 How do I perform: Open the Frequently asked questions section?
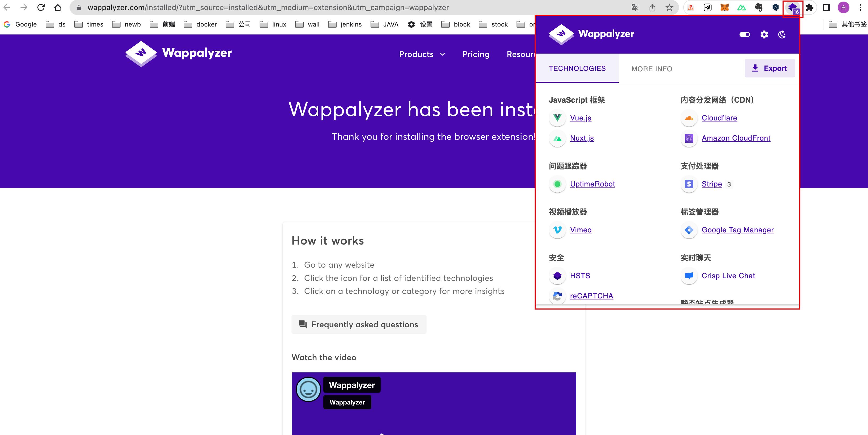tap(359, 324)
